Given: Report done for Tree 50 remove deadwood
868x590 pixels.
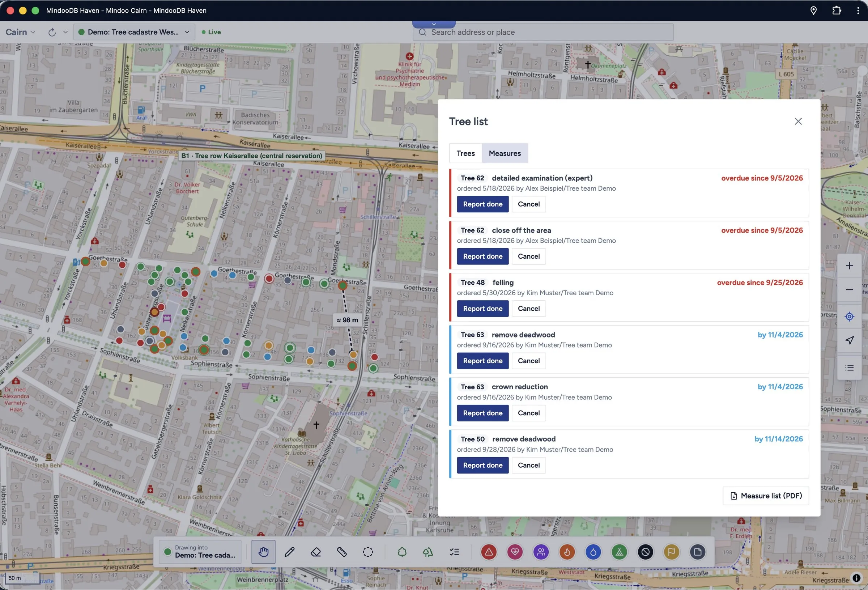Looking at the screenshot, I should click(x=482, y=465).
